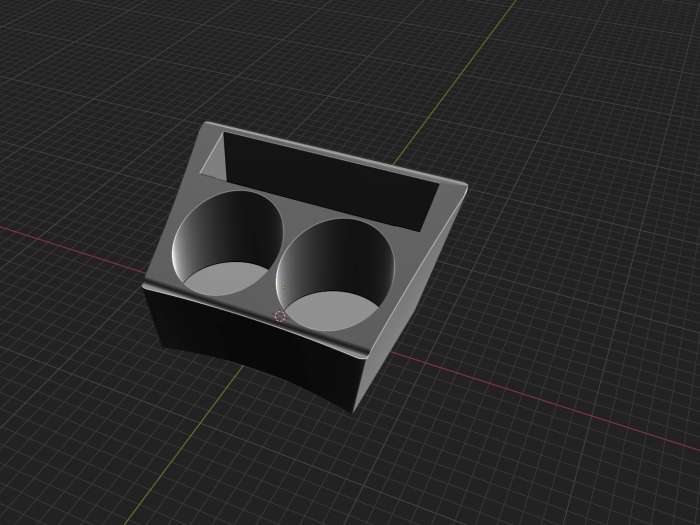Click the 3D cursor at the model's front edge
Image resolution: width=700 pixels, height=525 pixels.
pyautogui.click(x=281, y=317)
